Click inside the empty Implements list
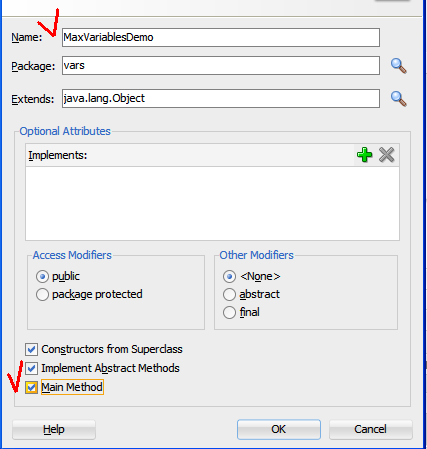Screen dimensions: 427x449 212,203
